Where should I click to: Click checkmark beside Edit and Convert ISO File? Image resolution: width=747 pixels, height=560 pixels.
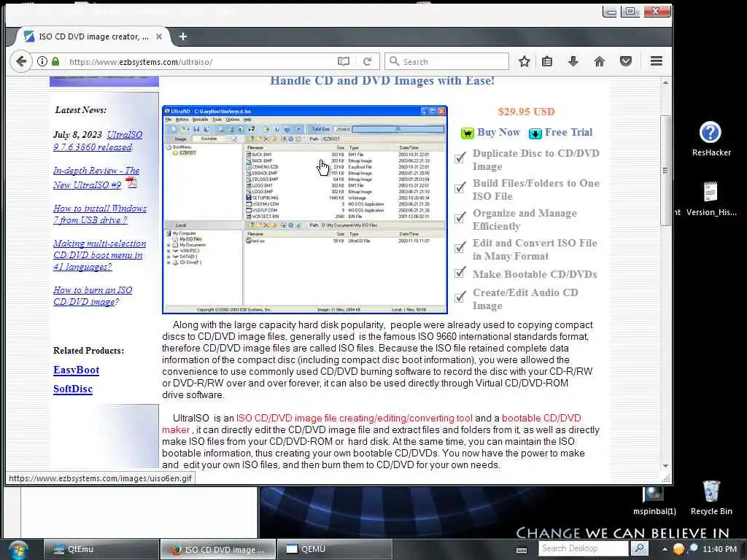pyautogui.click(x=460, y=248)
